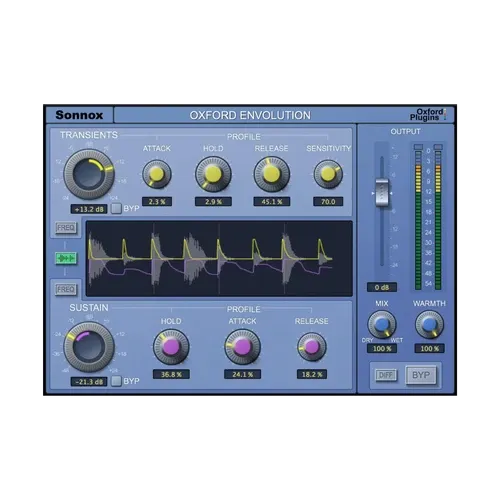Click the large Sustain gain knob
This screenshot has height=500, width=500.
(89, 347)
